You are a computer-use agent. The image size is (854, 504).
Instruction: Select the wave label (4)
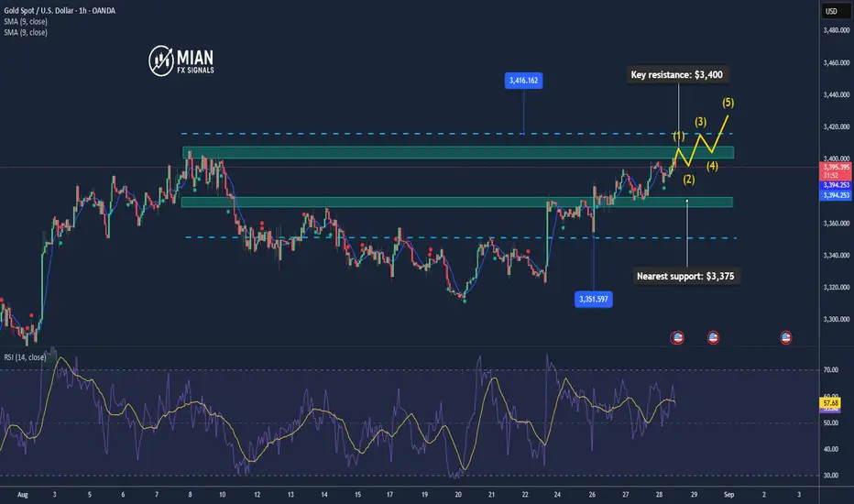pyautogui.click(x=712, y=166)
